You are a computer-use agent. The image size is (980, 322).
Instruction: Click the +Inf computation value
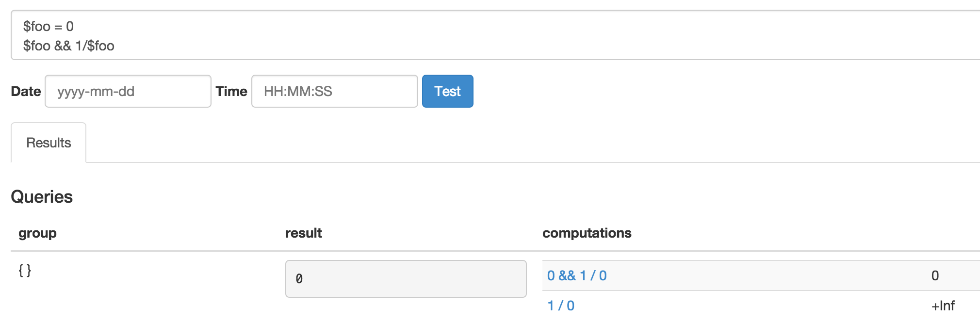[x=943, y=306]
